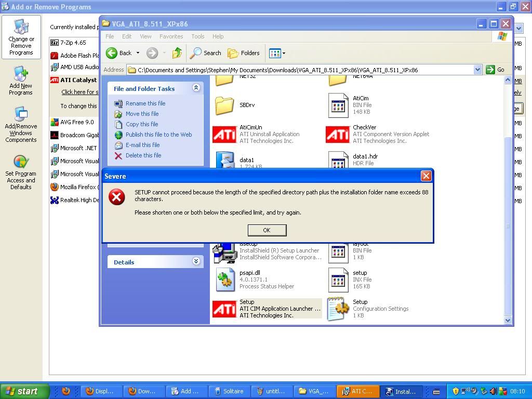Select the AtiCimUn uninstall application
Screen dimensions: 532x399
click(x=256, y=134)
